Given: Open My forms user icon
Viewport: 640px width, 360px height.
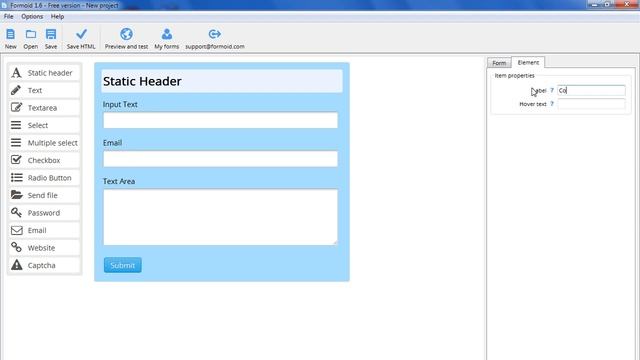Looking at the screenshot, I should [167, 34].
